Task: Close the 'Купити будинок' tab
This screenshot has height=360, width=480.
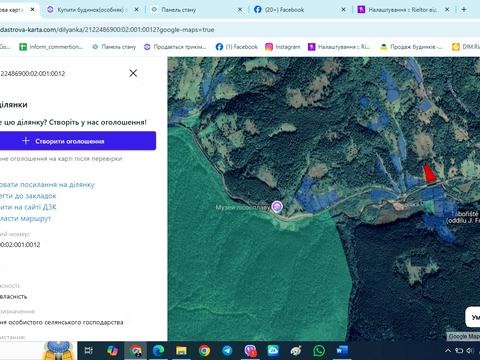Action: click(136, 10)
